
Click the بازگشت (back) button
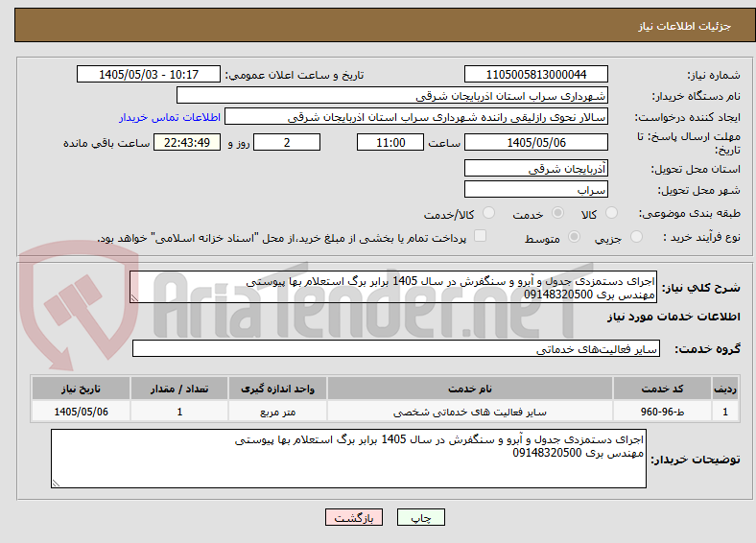[354, 517]
